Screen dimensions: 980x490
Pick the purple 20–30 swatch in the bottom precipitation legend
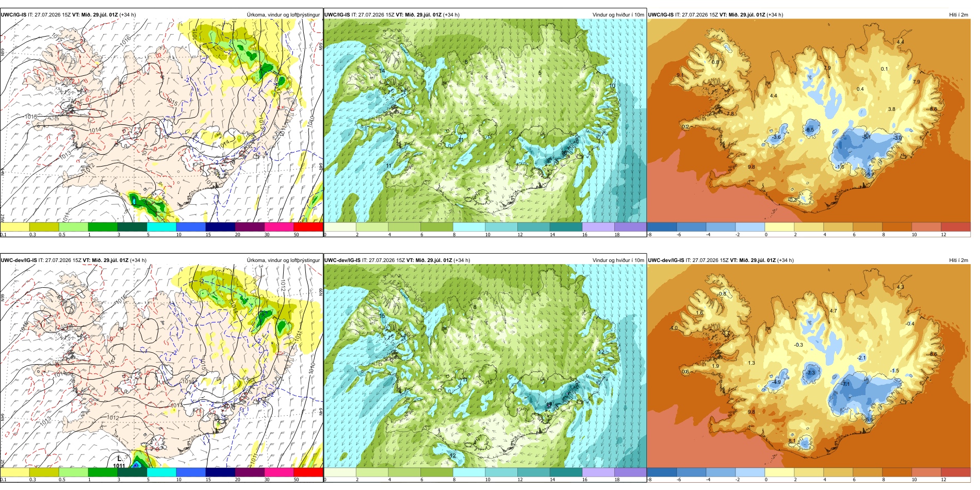[x=250, y=472]
